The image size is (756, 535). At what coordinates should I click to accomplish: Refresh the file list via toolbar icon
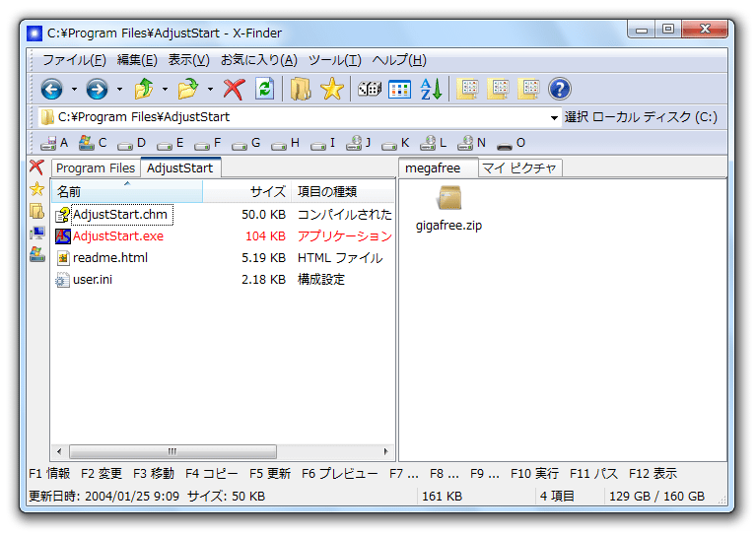(265, 89)
